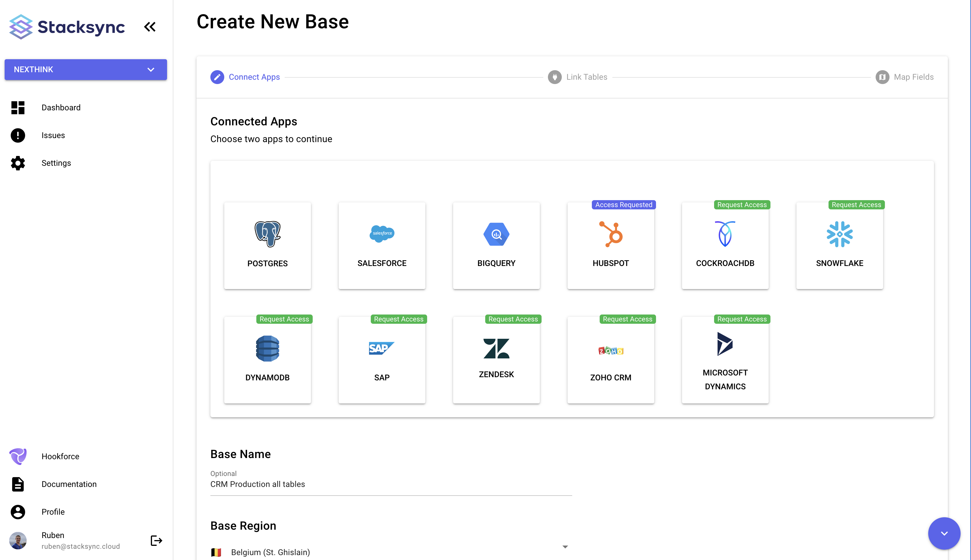The width and height of the screenshot is (971, 560).
Task: Pick the BigQuery app icon
Action: pos(496,234)
